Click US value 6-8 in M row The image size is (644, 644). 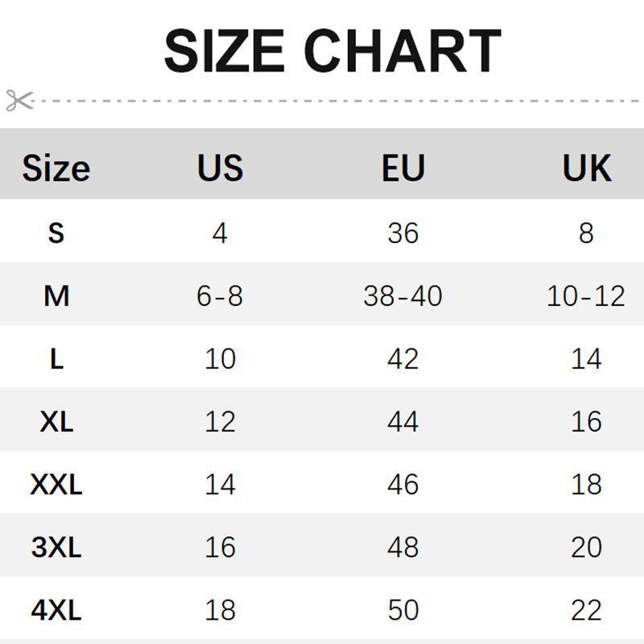click(220, 296)
